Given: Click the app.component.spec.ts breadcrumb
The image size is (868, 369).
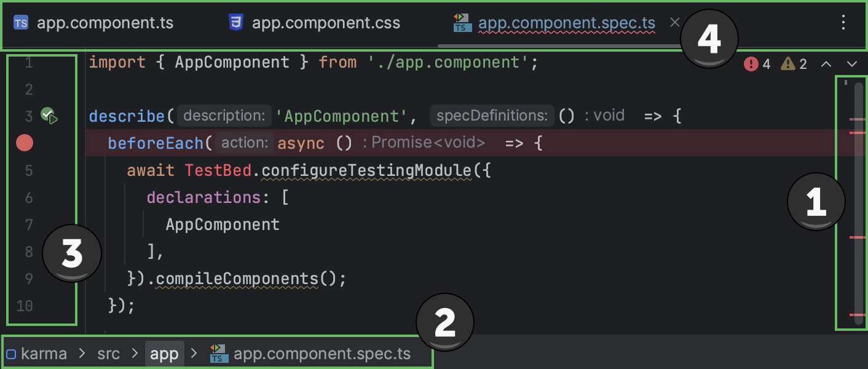Looking at the screenshot, I should pyautogui.click(x=317, y=353).
